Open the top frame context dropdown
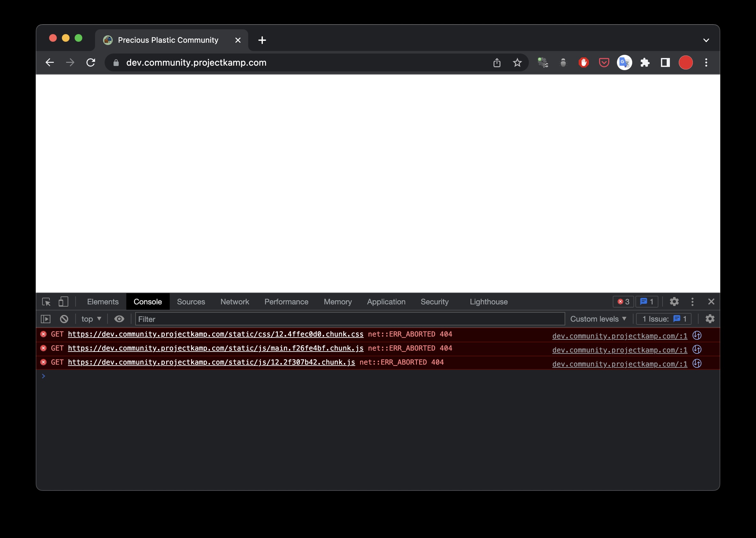 [x=91, y=319]
